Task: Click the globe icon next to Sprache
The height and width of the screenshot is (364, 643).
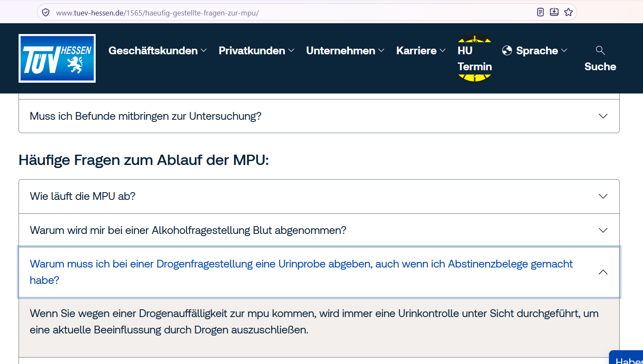Action: point(507,51)
